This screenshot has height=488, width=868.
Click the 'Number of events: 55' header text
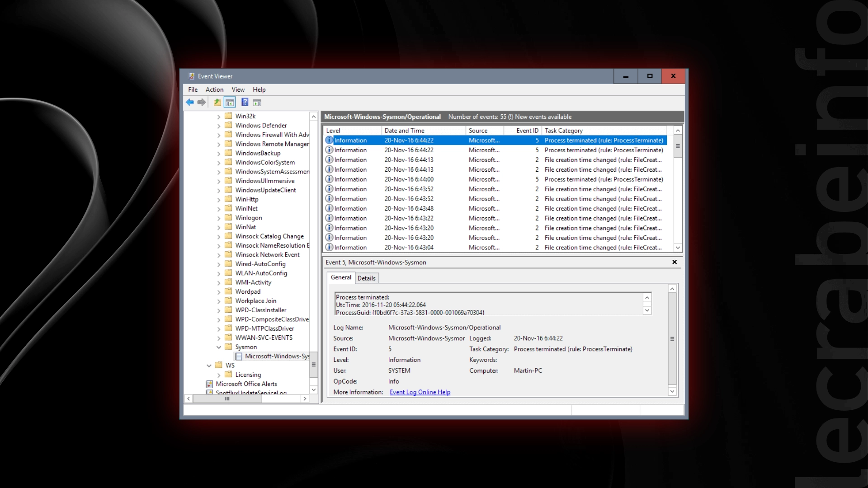[477, 117]
